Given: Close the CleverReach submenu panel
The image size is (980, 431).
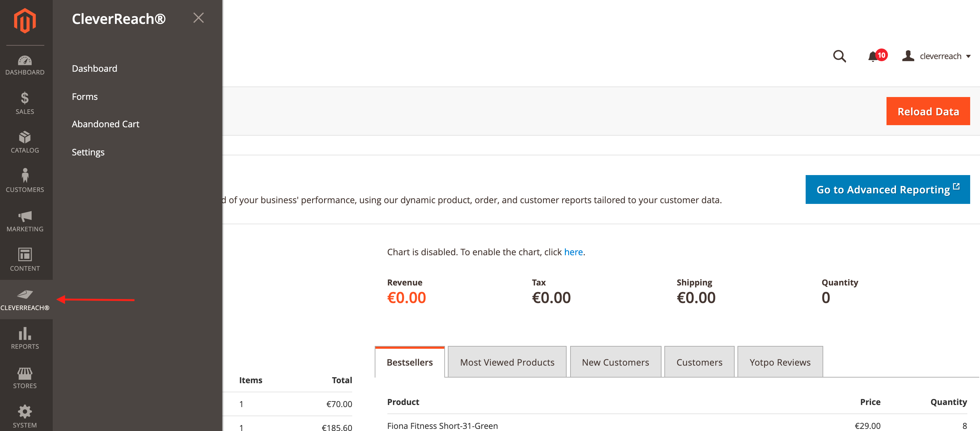Looking at the screenshot, I should point(198,18).
